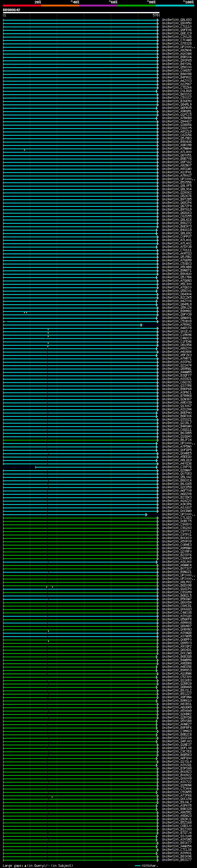Image resolution: width=197 pixels, height=868 pixels.
Task: Click hit label UniRef100_C0HG57
Action: click(177, 71)
